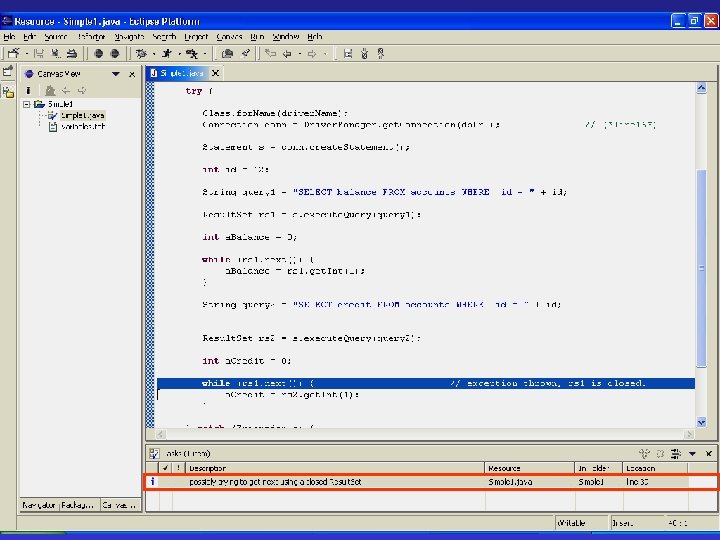Collapse the Simple1 project tree node
The height and width of the screenshot is (540, 720).
27,103
